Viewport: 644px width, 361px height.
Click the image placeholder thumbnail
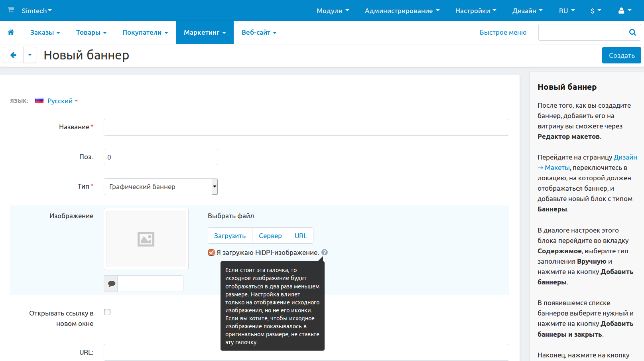coord(146,239)
